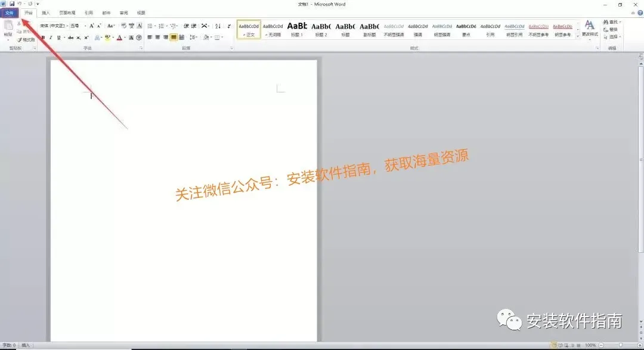The image size is (644, 350).
Task: Click the 格式刷 (Format Painter) button
Action: point(26,40)
